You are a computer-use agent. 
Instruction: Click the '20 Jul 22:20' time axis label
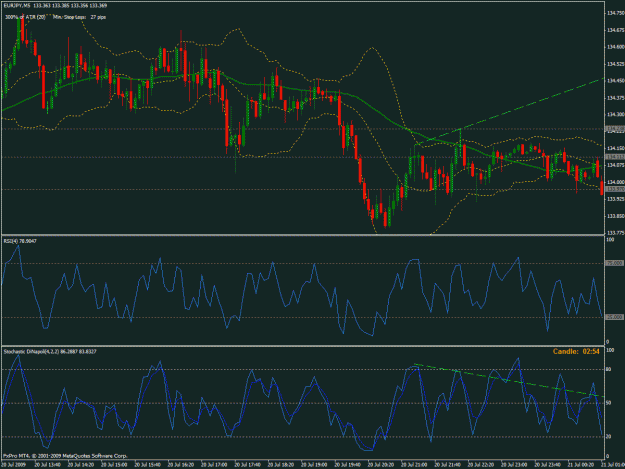tap(481, 465)
